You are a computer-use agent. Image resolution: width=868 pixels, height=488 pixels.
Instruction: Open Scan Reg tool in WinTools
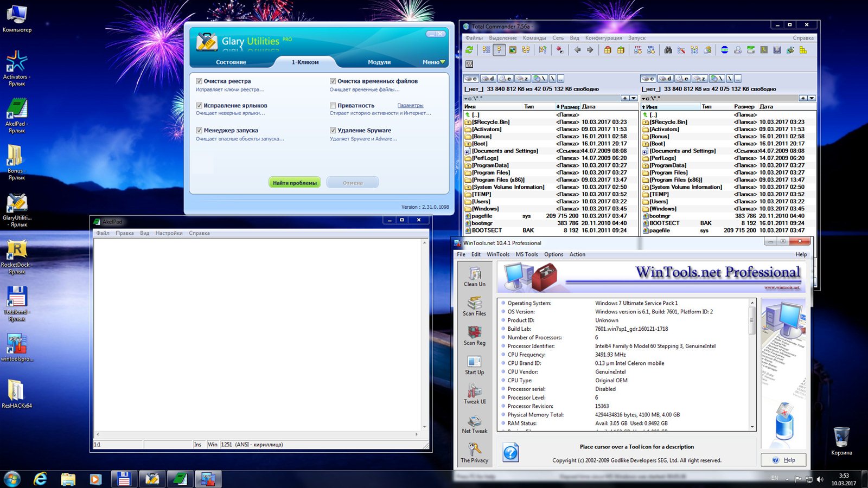click(474, 335)
